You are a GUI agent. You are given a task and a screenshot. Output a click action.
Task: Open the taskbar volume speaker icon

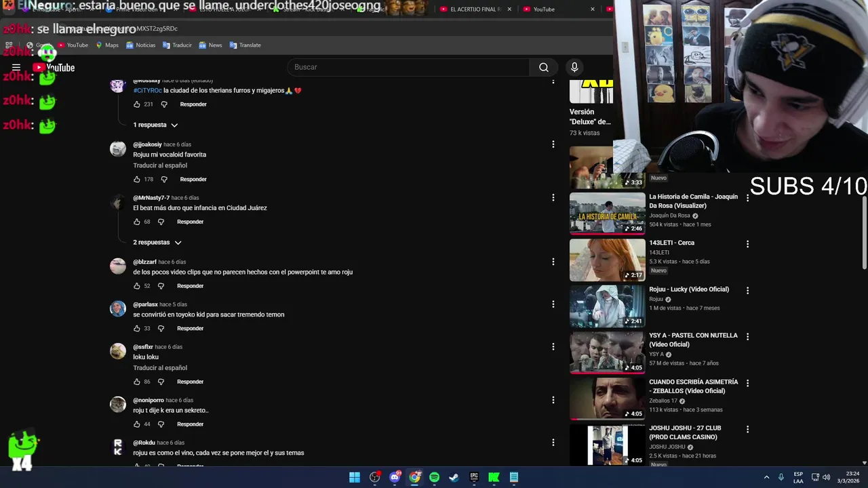[826, 477]
